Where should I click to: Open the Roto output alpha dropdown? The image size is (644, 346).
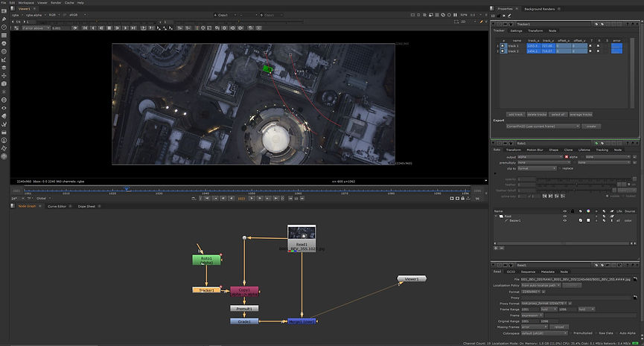point(540,157)
